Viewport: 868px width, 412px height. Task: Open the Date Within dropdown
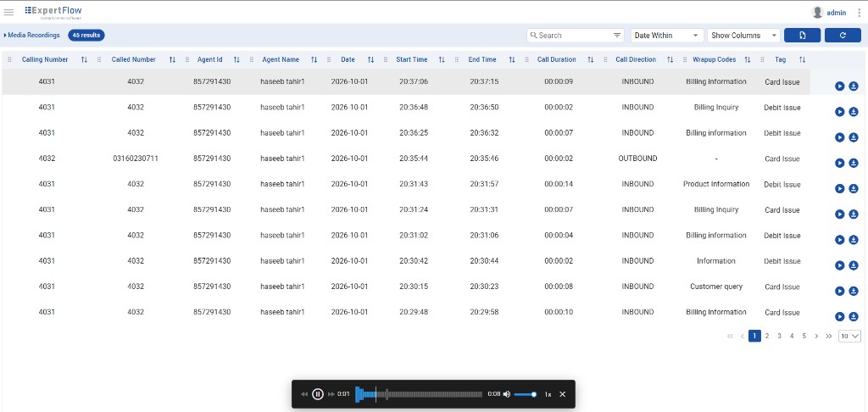click(x=667, y=36)
